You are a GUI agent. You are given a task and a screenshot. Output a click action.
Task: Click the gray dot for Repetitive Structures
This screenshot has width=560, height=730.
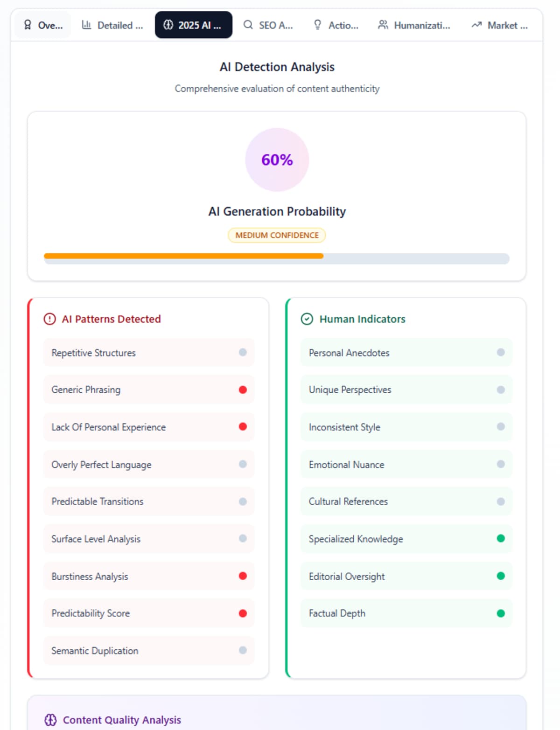pyautogui.click(x=243, y=353)
